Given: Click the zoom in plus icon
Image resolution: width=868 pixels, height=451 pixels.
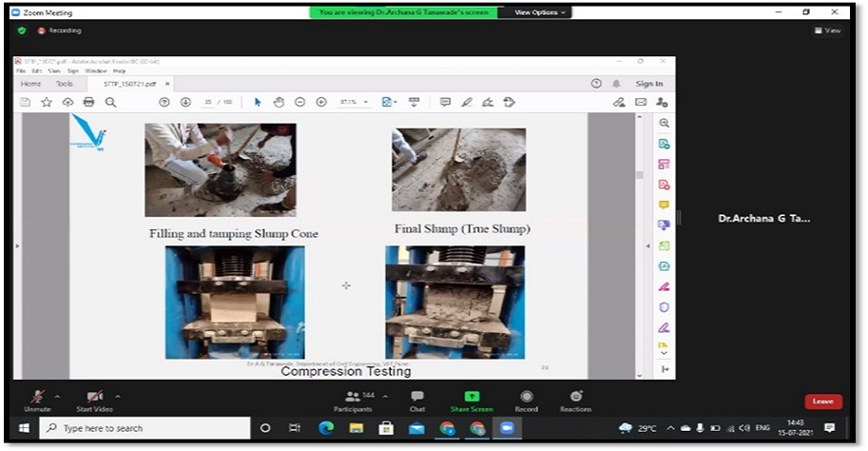Looking at the screenshot, I should pos(320,102).
